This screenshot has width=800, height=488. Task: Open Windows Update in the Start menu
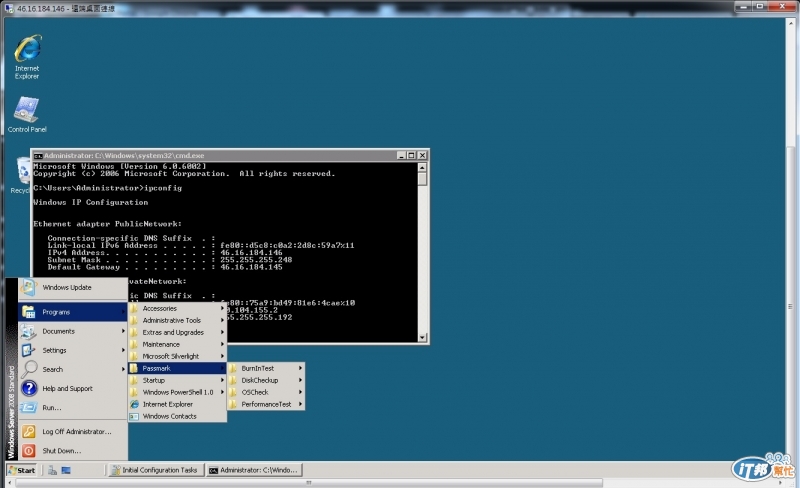tap(73, 287)
